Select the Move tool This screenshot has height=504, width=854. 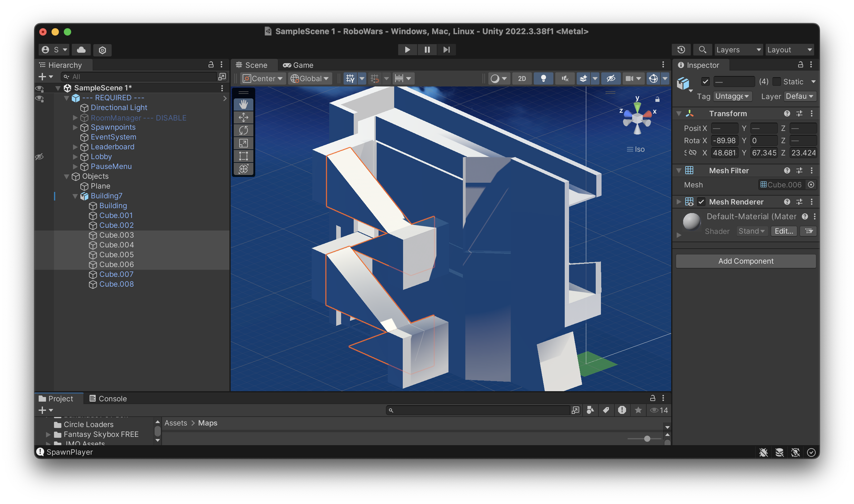point(243,117)
